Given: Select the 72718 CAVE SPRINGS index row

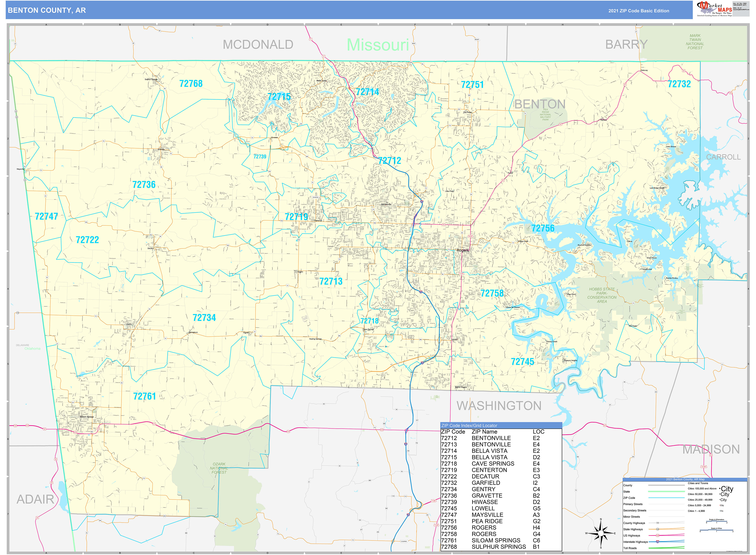Looking at the screenshot, I should 501,464.
